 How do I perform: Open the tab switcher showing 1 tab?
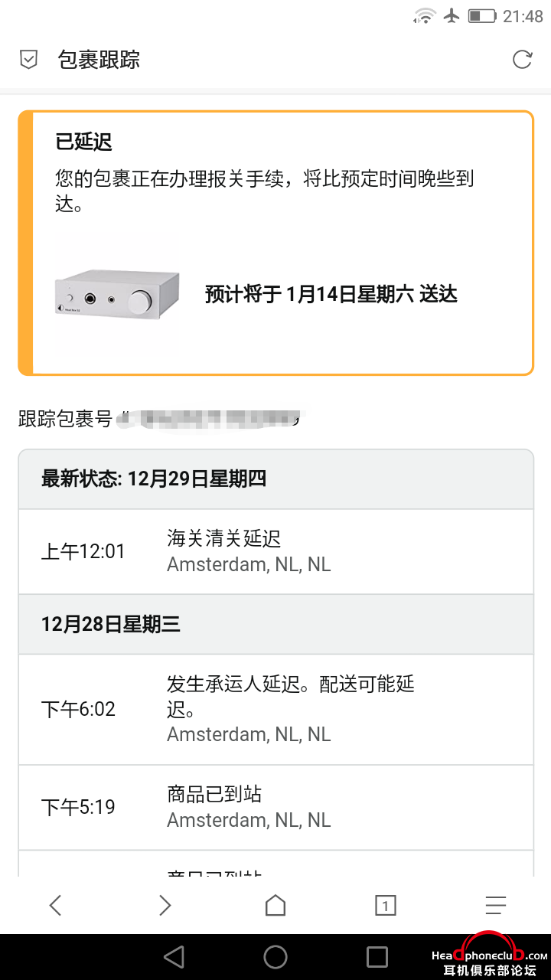pyautogui.click(x=386, y=906)
